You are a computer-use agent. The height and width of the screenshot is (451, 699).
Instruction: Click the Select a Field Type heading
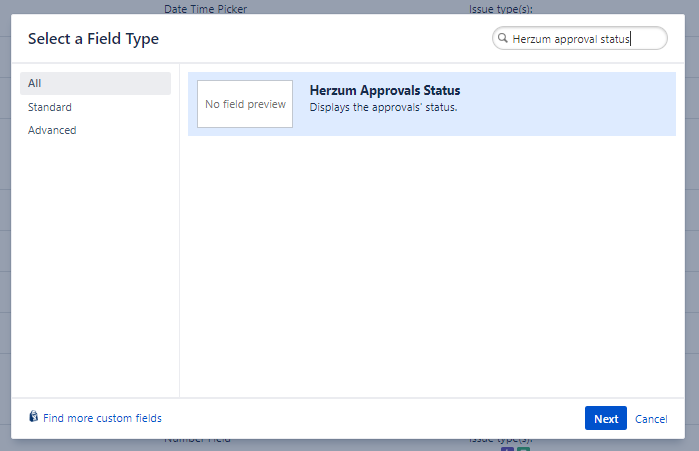tap(93, 39)
